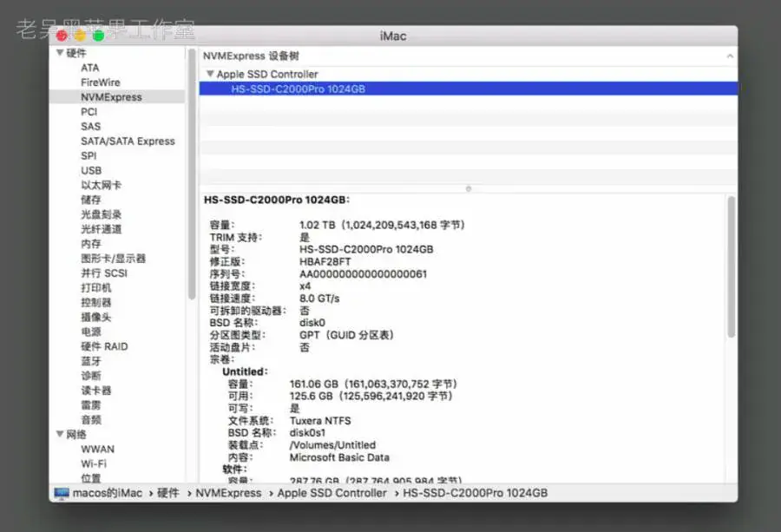This screenshot has width=781, height=532.
Task: Click HS-SSD-C2000Pro 1024GB in the path bar
Action: [476, 493]
